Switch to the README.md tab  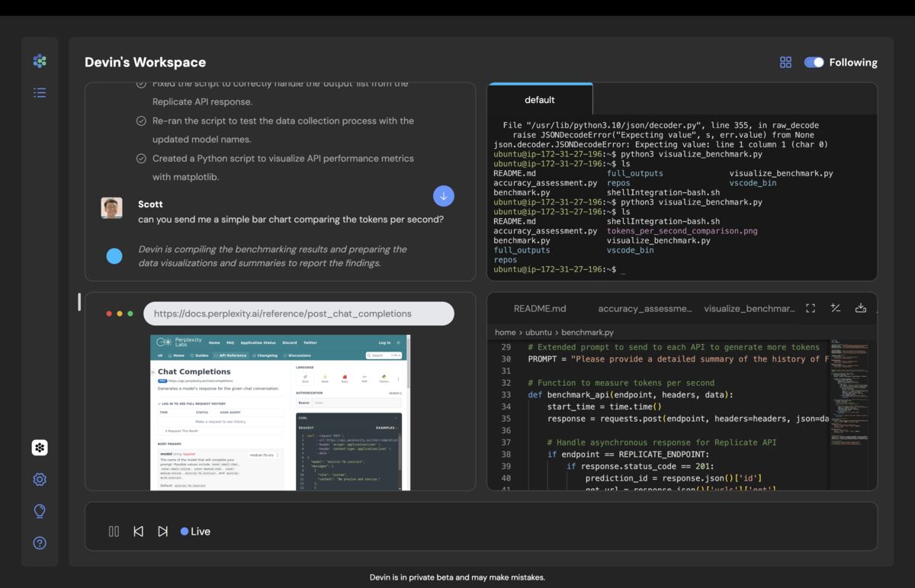point(540,307)
